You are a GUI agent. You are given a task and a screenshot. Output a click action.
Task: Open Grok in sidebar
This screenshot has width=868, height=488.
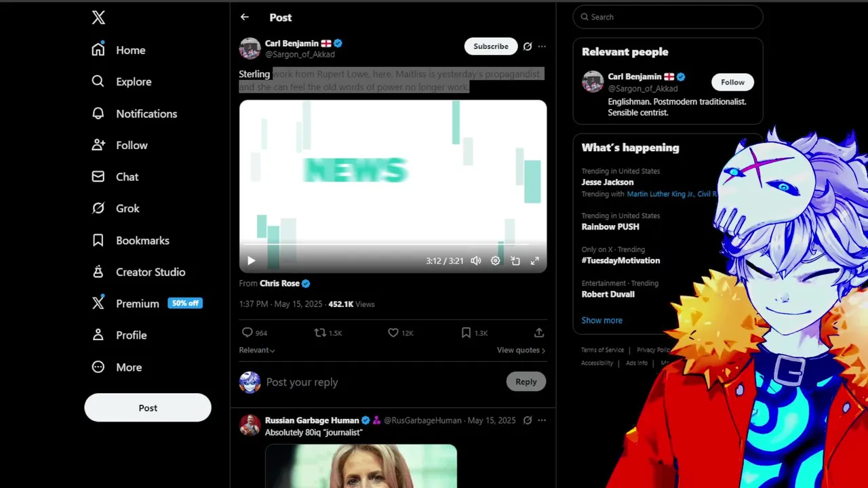tap(115, 208)
